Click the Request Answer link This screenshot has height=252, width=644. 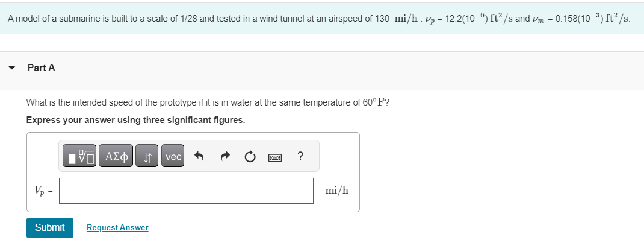117,227
